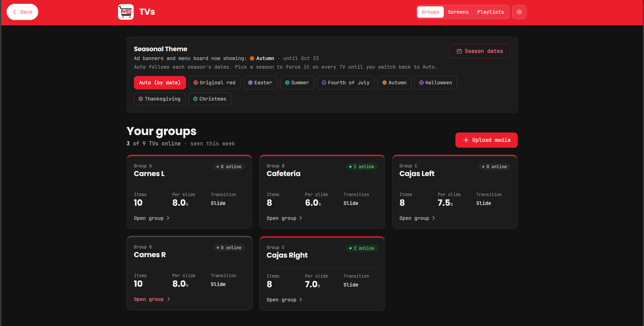Select the Fourth of July theme
This screenshot has height=326, width=644.
tap(346, 83)
